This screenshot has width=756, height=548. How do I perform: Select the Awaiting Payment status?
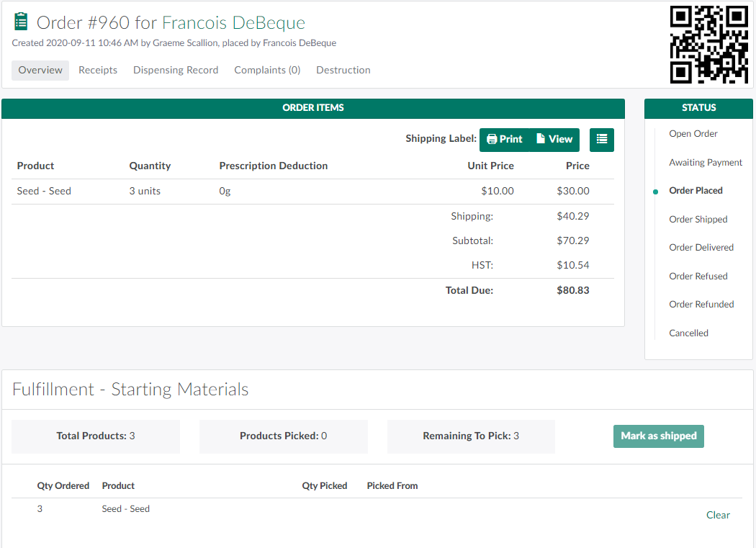705,163
